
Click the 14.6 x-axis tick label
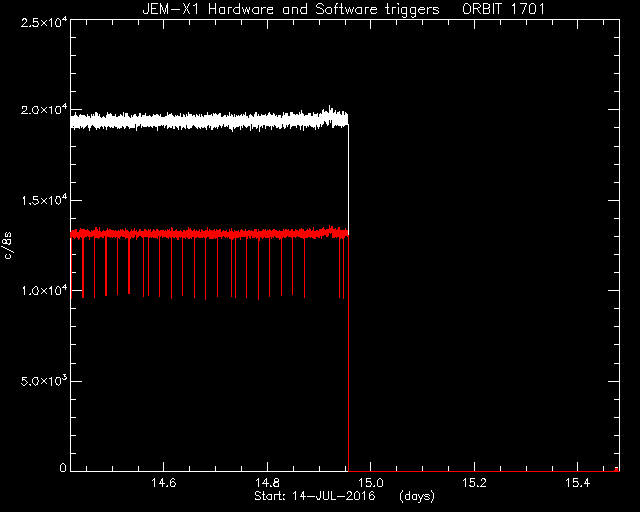[x=163, y=483]
